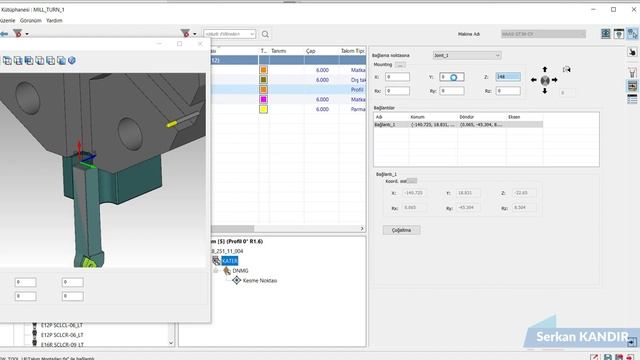Click the right arrow of the direction pad

[555, 80]
